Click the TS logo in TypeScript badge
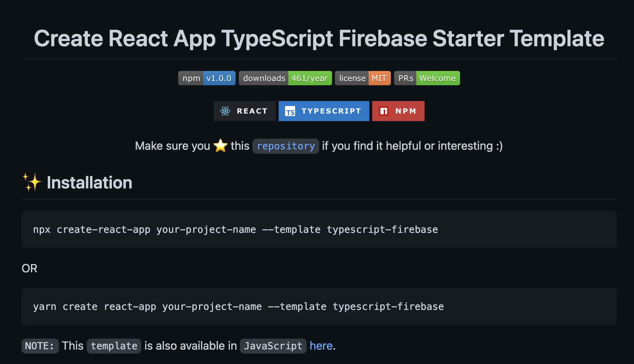634x364 pixels. 290,111
